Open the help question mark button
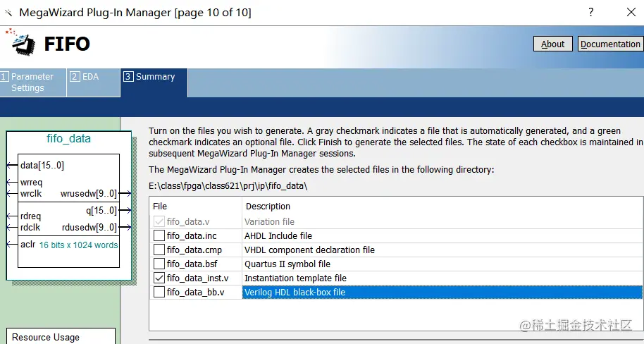The image size is (644, 344). point(590,12)
